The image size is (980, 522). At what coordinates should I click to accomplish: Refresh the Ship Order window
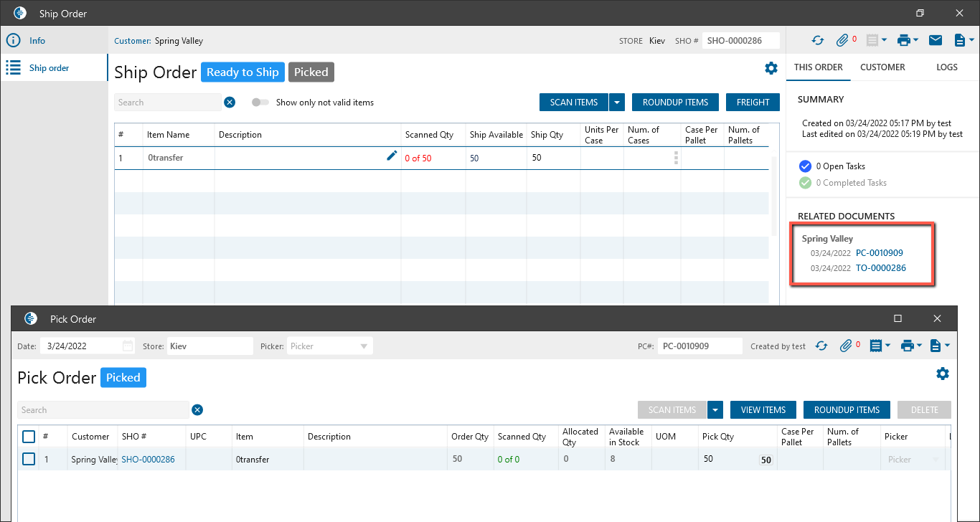point(818,41)
